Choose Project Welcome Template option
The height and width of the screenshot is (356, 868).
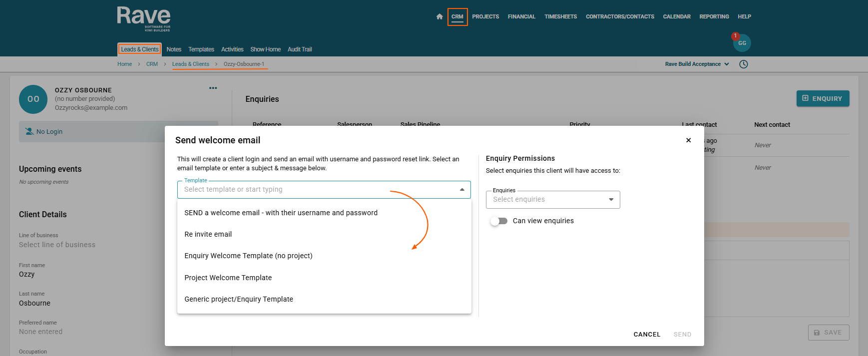click(228, 278)
